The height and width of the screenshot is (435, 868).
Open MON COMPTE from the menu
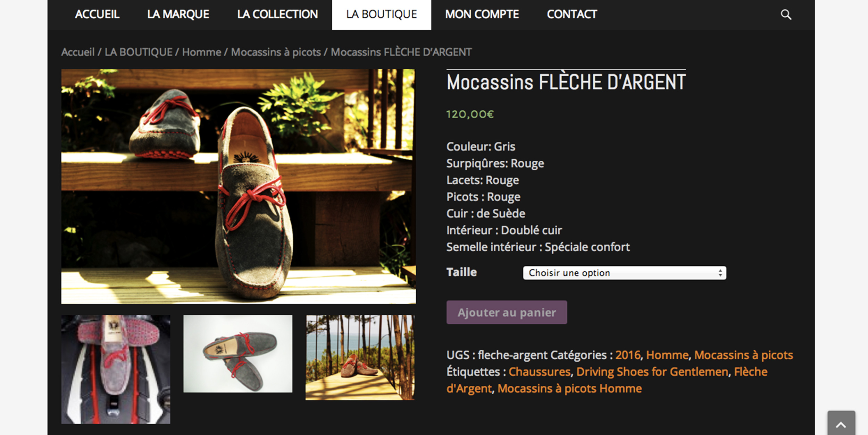(482, 14)
